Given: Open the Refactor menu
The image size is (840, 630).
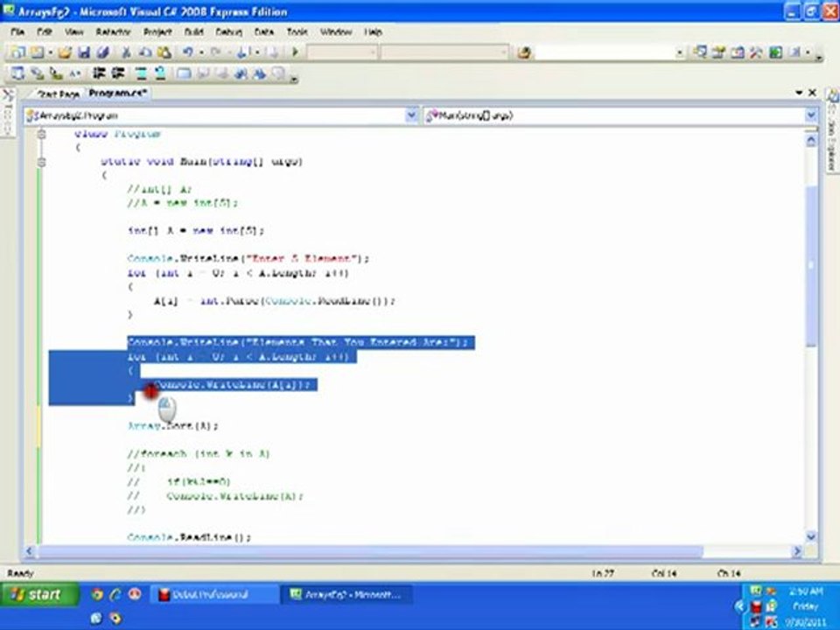Looking at the screenshot, I should tap(113, 32).
